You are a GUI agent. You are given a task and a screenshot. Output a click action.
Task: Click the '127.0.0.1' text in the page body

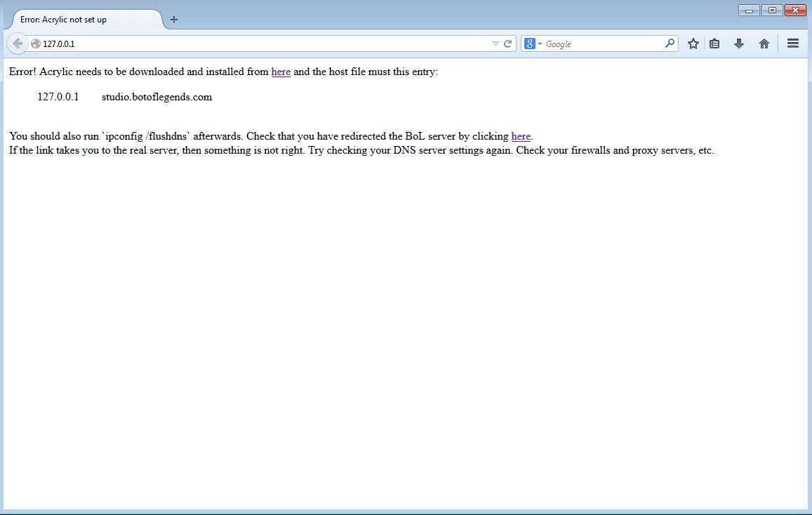pyautogui.click(x=58, y=98)
